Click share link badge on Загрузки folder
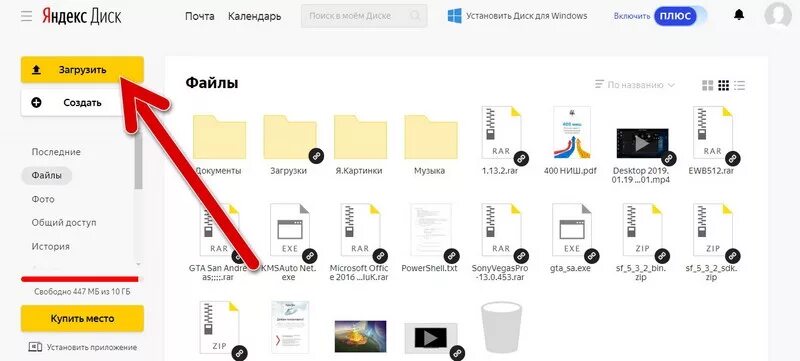This screenshot has height=361, width=800. pos(316,157)
